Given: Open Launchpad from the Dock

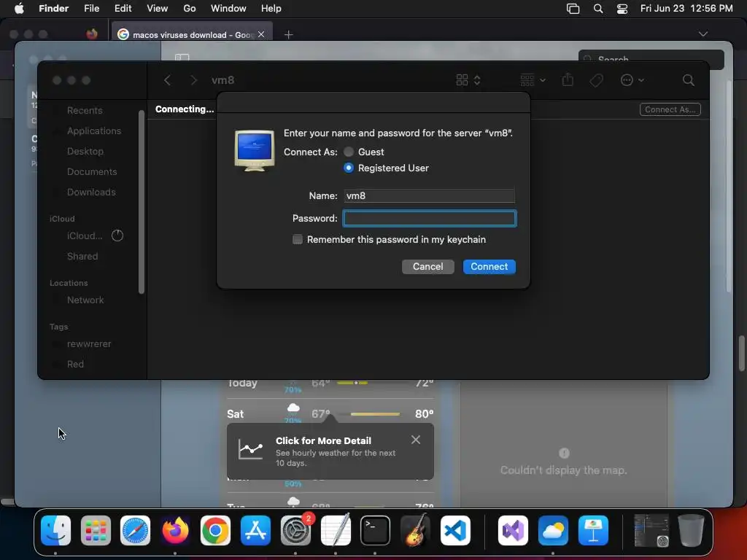Looking at the screenshot, I should click(x=96, y=531).
